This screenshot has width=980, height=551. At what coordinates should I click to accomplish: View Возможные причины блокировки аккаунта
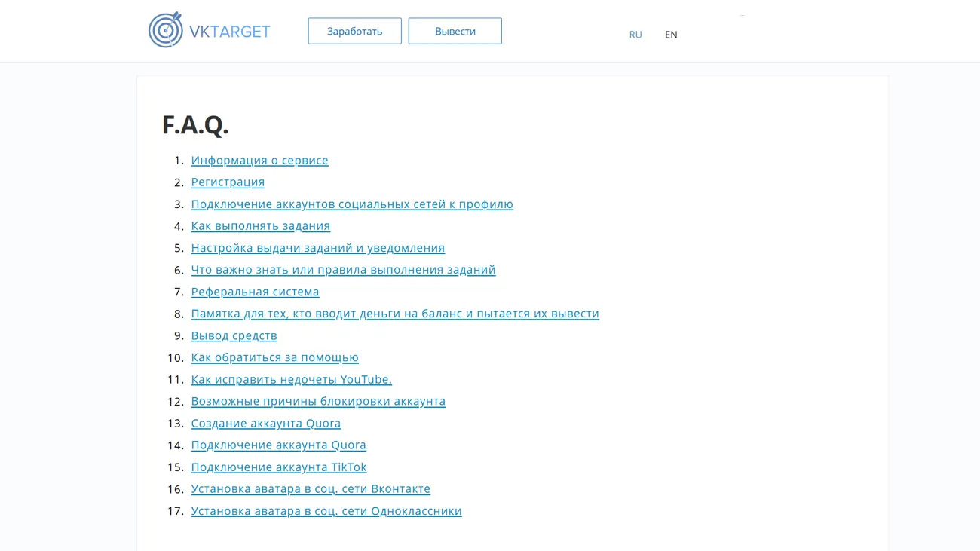318,401
